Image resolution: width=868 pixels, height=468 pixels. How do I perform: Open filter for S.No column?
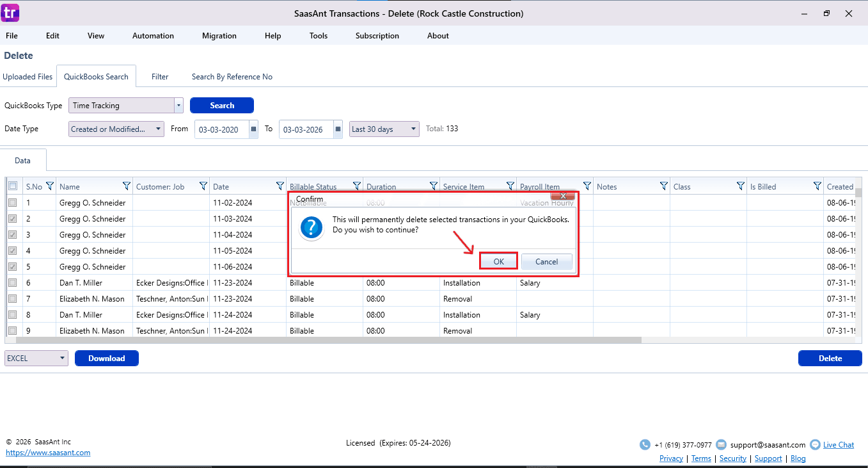[x=50, y=186]
